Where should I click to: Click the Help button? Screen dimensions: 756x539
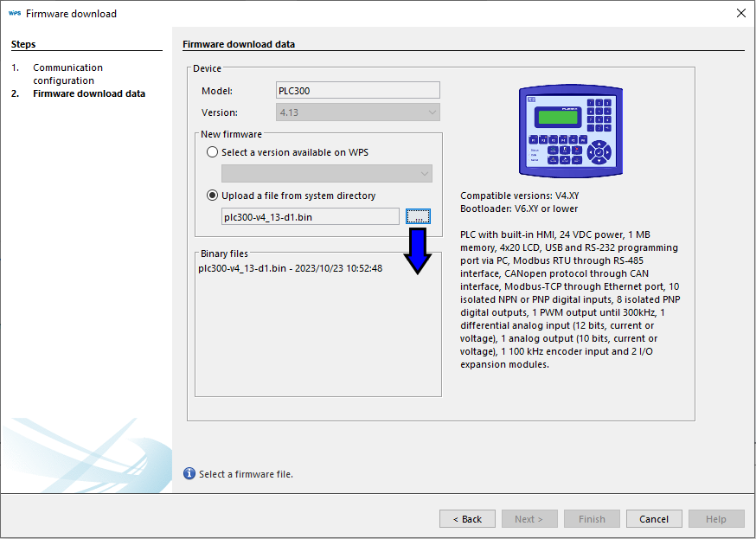pos(716,519)
